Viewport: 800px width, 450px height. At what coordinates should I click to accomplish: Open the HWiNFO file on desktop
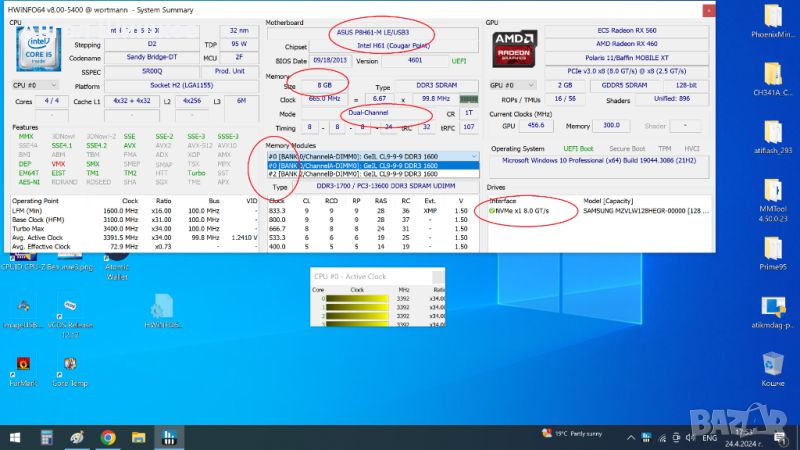(x=163, y=310)
